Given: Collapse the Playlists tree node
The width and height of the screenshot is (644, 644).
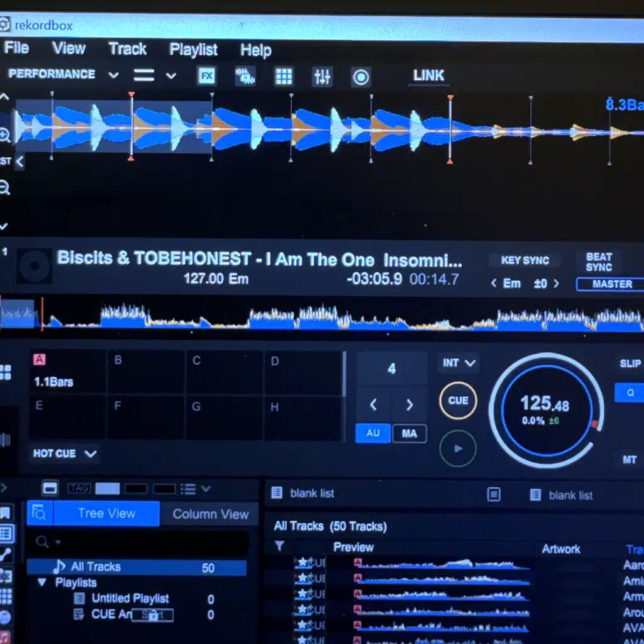Looking at the screenshot, I should click(x=42, y=582).
